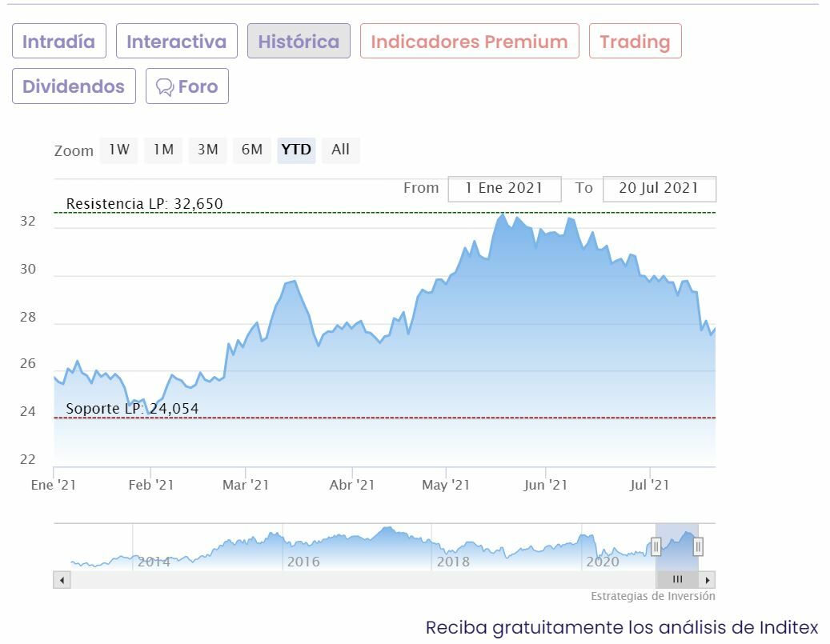
Task: Show the Dividendos section
Action: coord(74,86)
